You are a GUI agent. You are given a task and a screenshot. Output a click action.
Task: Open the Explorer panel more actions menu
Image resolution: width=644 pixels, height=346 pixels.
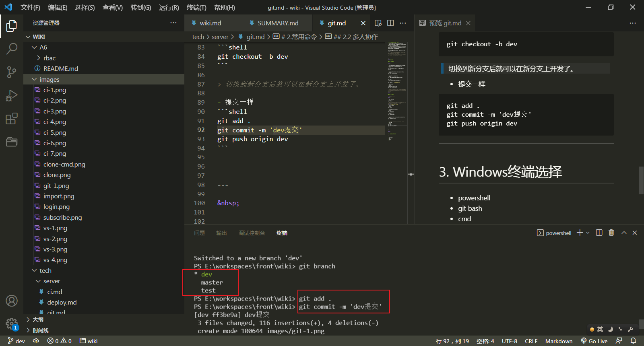173,23
